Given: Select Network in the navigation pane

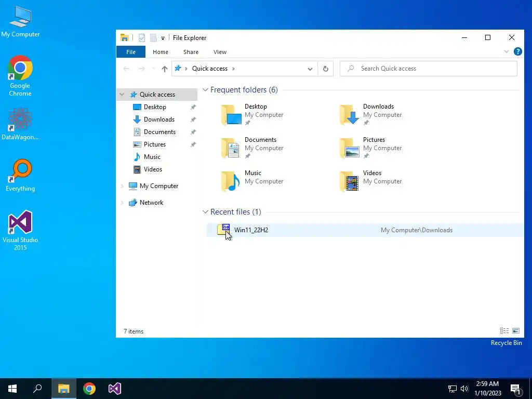Looking at the screenshot, I should pyautogui.click(x=151, y=203).
